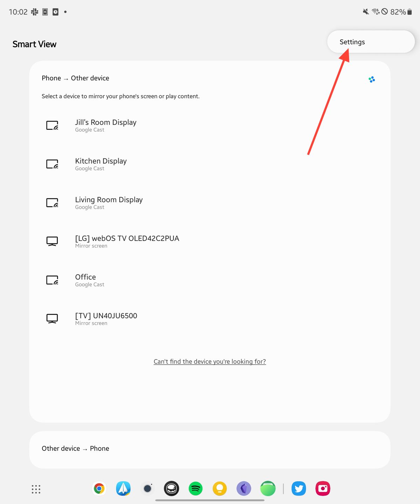Viewport: 420px width, 504px height.
Task: Launch Twitter from the dock
Action: click(299, 489)
